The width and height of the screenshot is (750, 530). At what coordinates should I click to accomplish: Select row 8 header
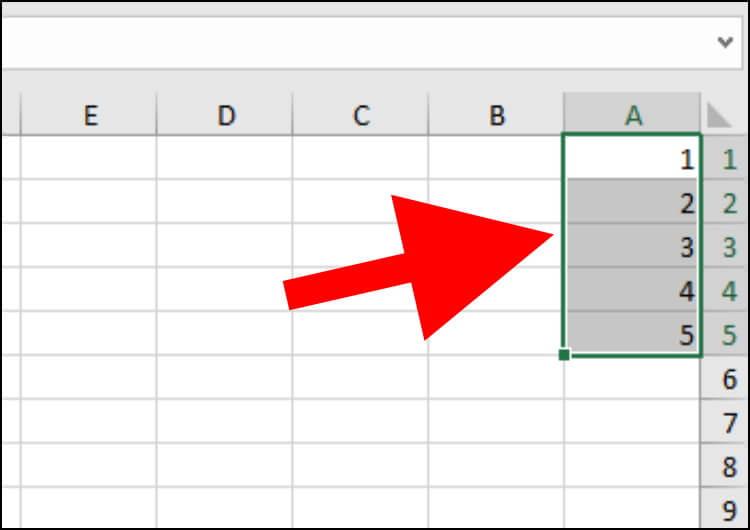[727, 465]
